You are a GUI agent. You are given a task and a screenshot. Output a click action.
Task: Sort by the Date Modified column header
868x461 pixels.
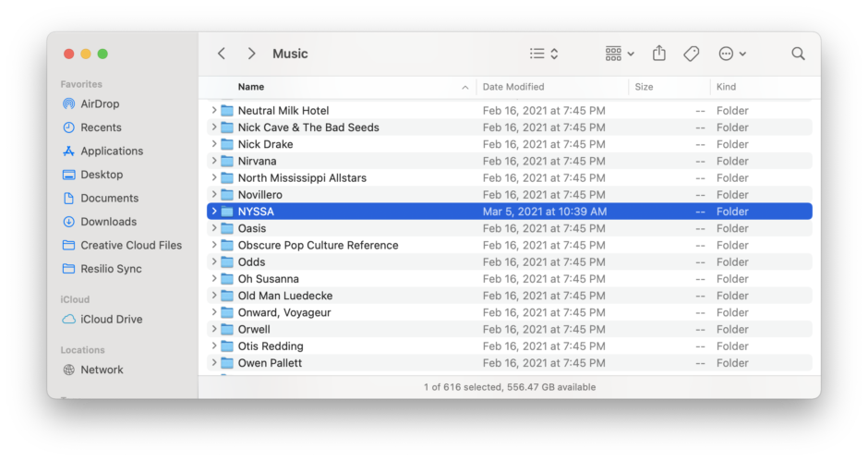(x=513, y=87)
